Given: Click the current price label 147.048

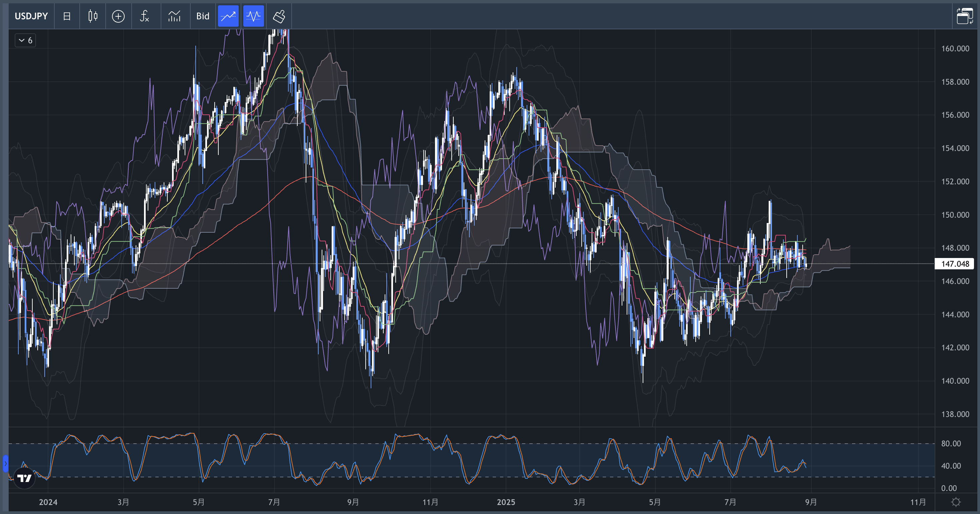Looking at the screenshot, I should [955, 264].
